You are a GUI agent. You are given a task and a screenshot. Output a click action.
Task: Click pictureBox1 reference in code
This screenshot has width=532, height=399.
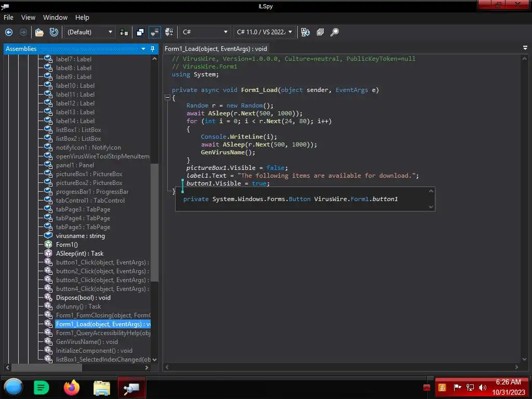click(x=206, y=168)
